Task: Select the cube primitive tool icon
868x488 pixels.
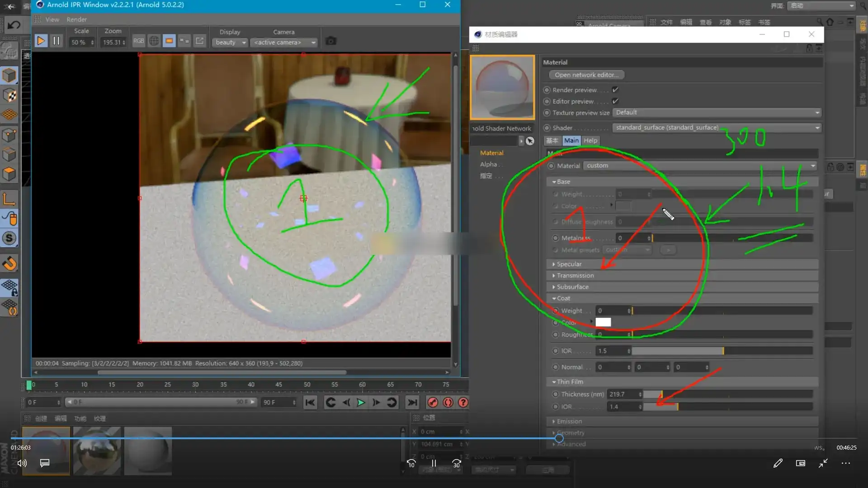Action: pos(9,75)
